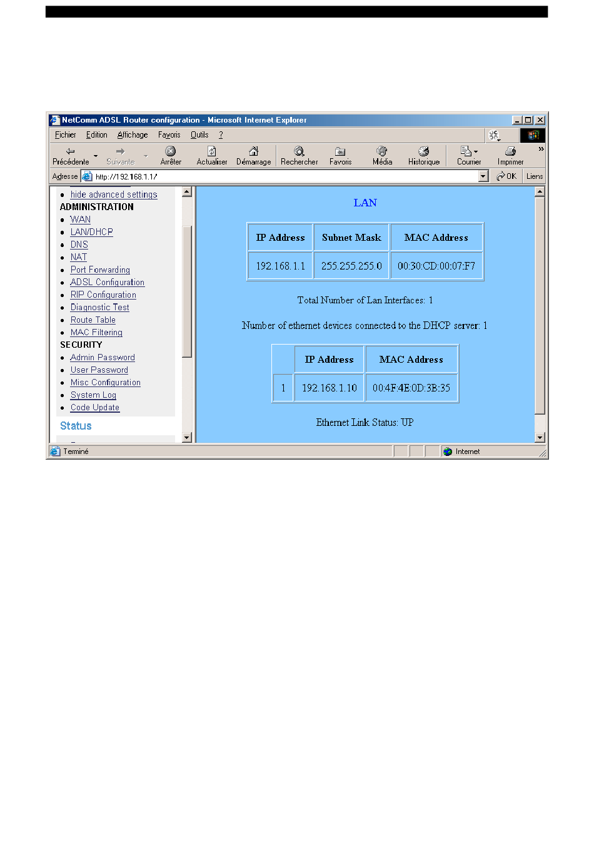Click the main pane scroll down arrow
Screen dimensions: 594x868
tap(540, 438)
